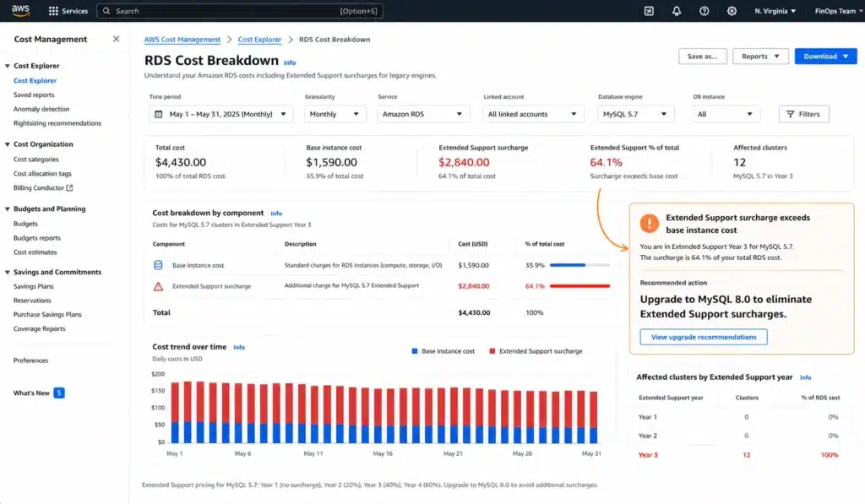The height and width of the screenshot is (504, 865).
Task: Open Reservations in sidebar
Action: (x=32, y=301)
